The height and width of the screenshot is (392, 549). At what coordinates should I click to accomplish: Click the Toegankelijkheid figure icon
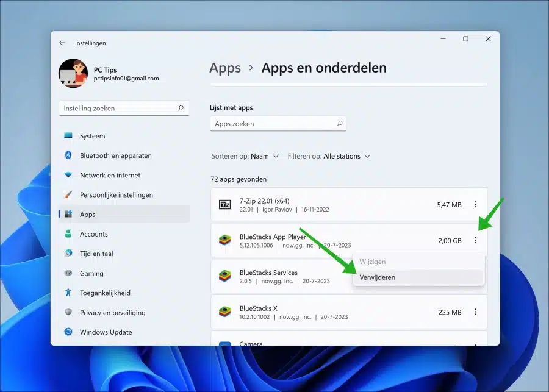pos(68,292)
